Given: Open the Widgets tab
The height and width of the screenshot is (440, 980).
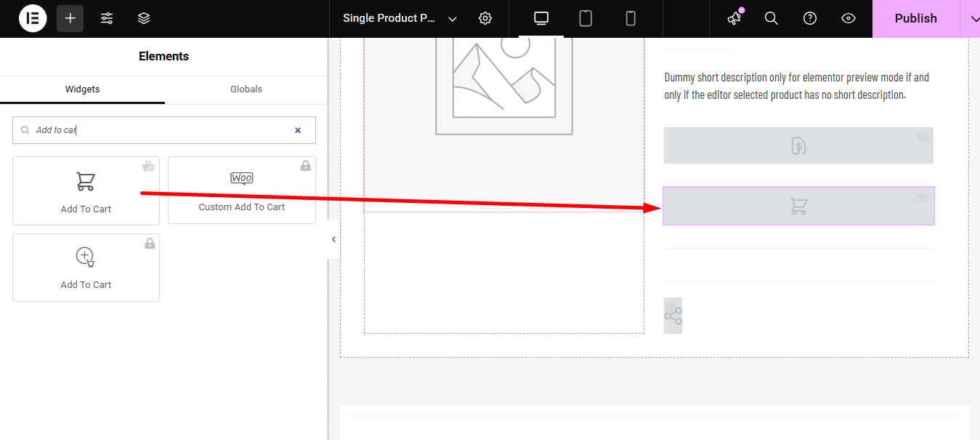Looking at the screenshot, I should [x=82, y=89].
